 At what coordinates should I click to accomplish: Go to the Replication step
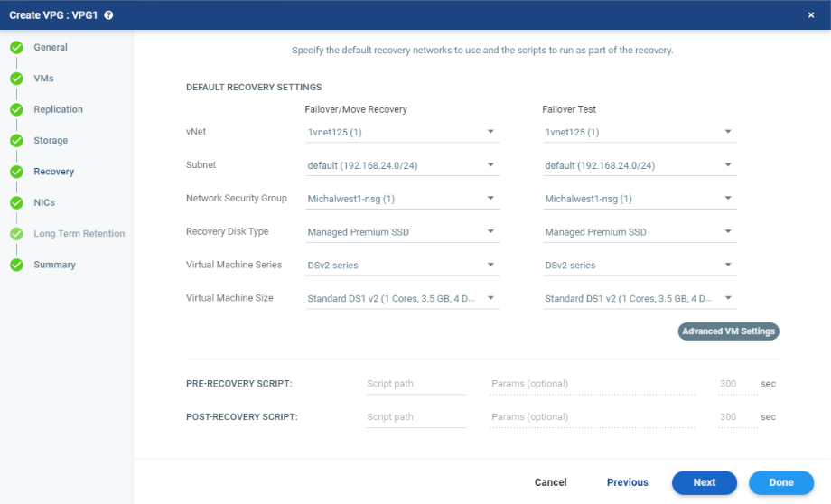[x=59, y=109]
